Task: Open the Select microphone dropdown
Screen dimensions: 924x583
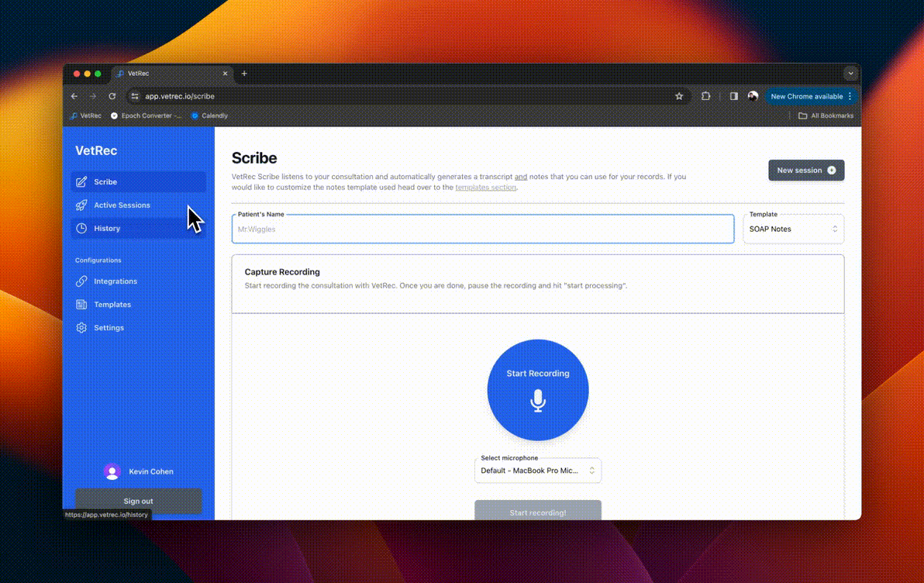Action: 538,471
